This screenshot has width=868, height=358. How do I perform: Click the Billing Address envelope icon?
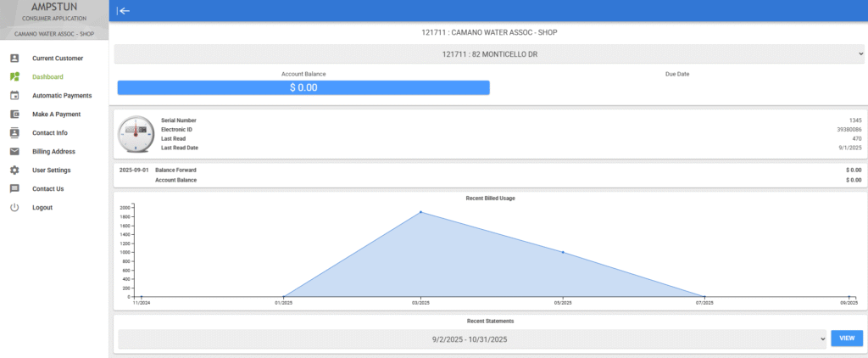[14, 152]
